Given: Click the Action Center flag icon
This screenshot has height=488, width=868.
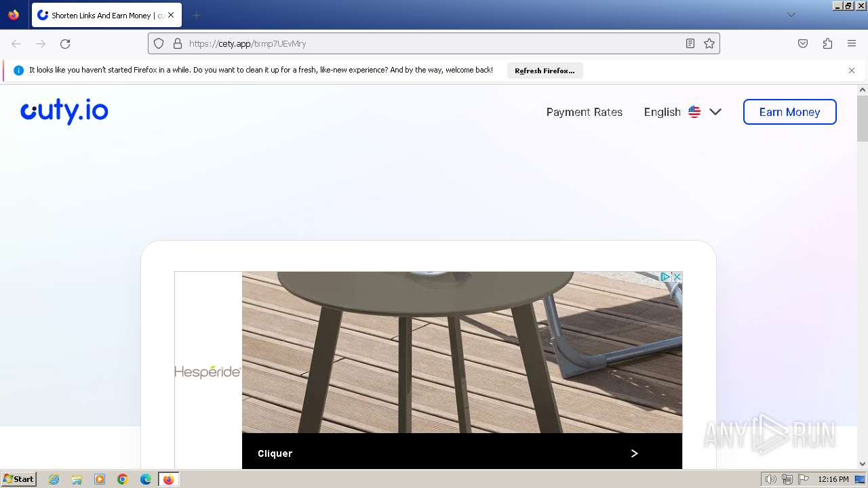Looking at the screenshot, I should [804, 479].
